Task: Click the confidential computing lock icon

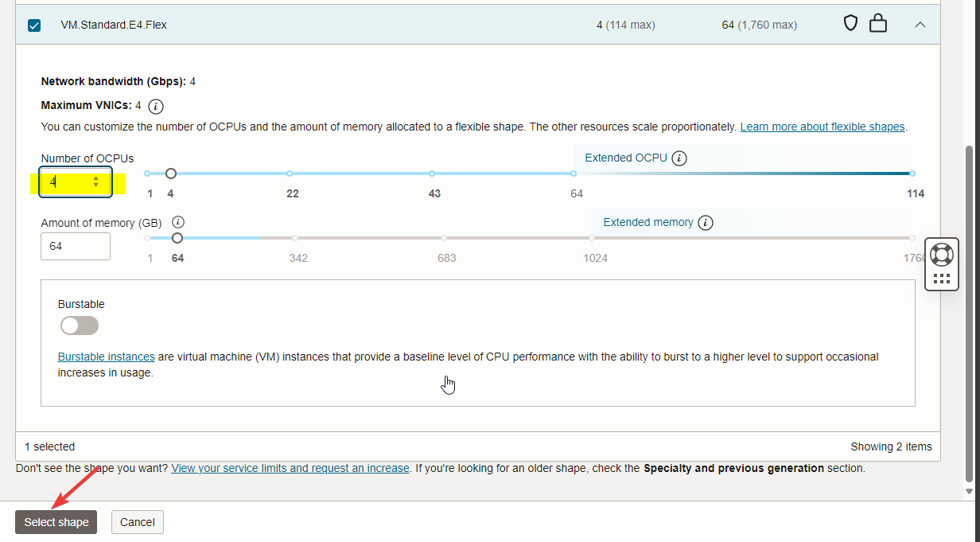Action: 878,24
